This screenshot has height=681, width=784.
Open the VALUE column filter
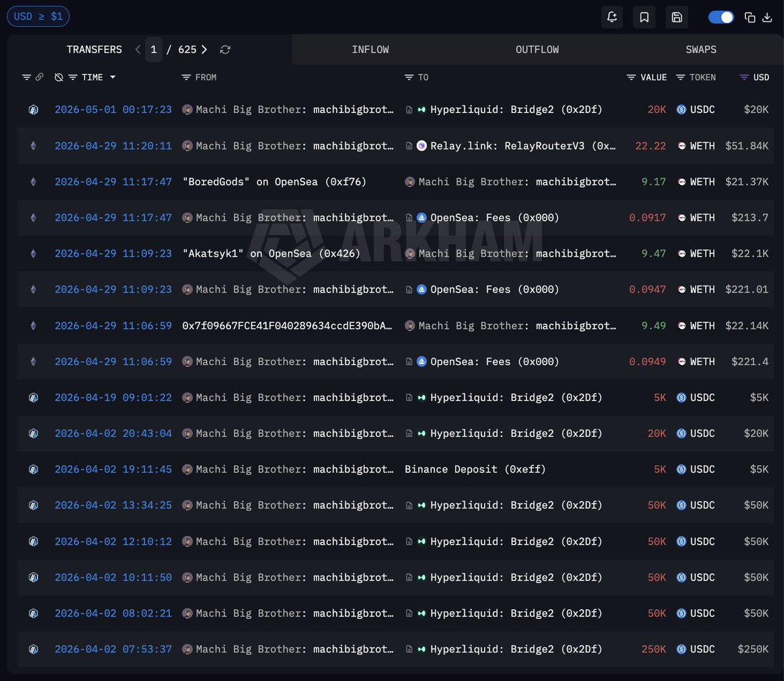pyautogui.click(x=631, y=77)
